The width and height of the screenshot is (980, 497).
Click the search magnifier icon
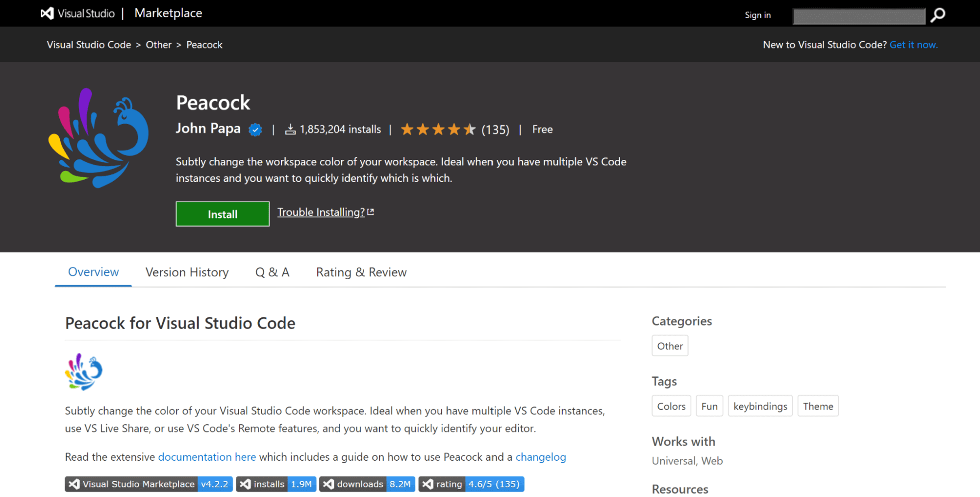click(937, 15)
